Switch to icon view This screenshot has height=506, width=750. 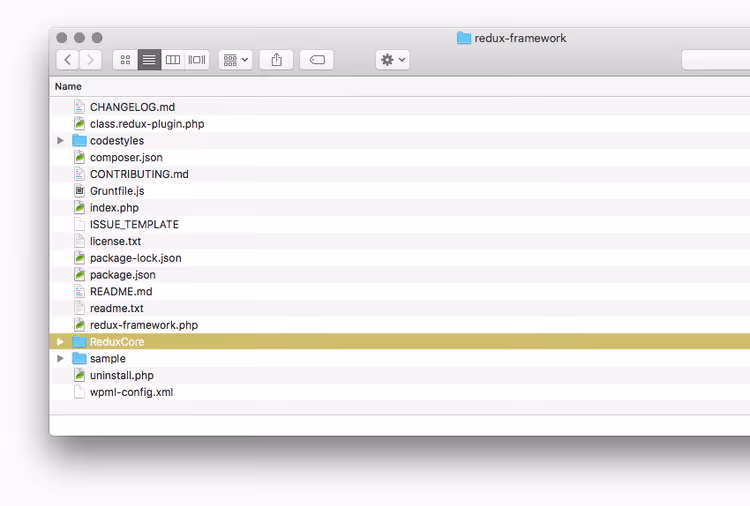(x=125, y=60)
